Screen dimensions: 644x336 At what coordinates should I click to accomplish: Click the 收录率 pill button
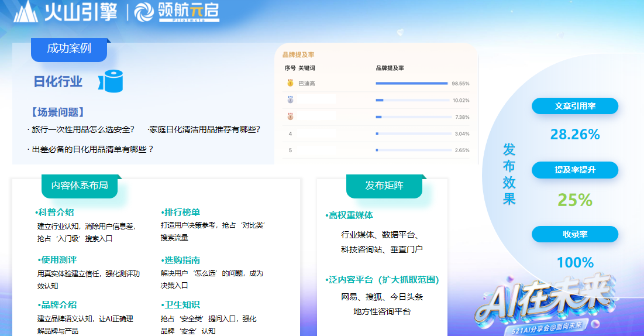[574, 234]
